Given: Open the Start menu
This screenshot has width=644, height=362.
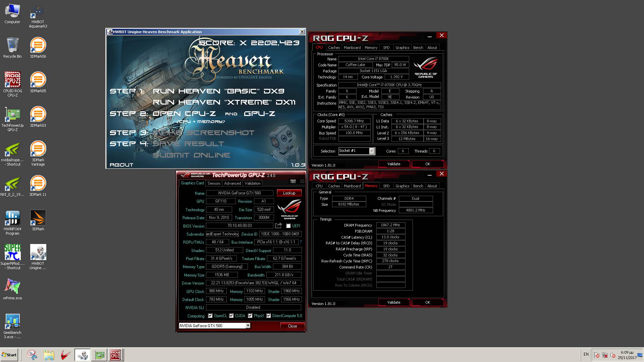Looking at the screenshot, I should coord(9,355).
